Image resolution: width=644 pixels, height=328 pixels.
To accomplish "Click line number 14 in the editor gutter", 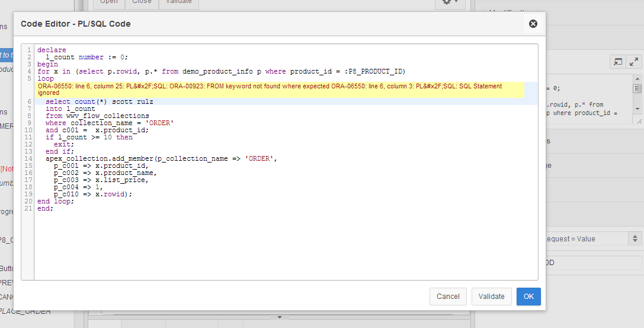I will 28,158.
